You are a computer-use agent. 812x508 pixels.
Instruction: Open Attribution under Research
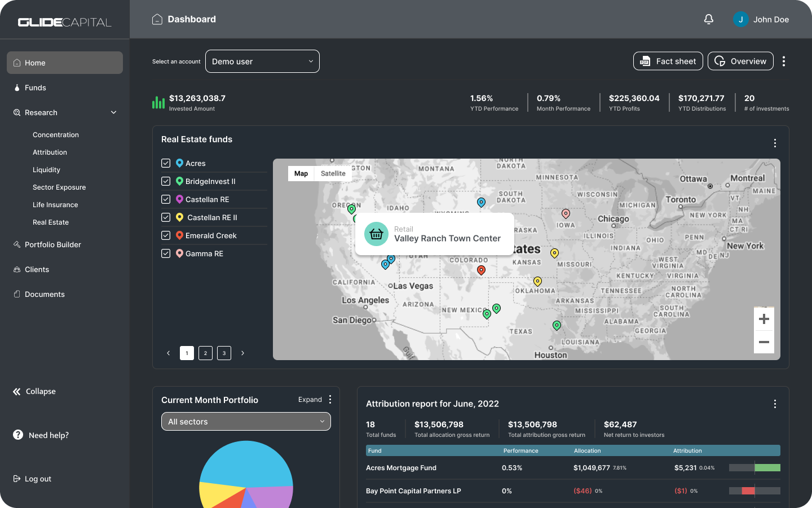50,152
